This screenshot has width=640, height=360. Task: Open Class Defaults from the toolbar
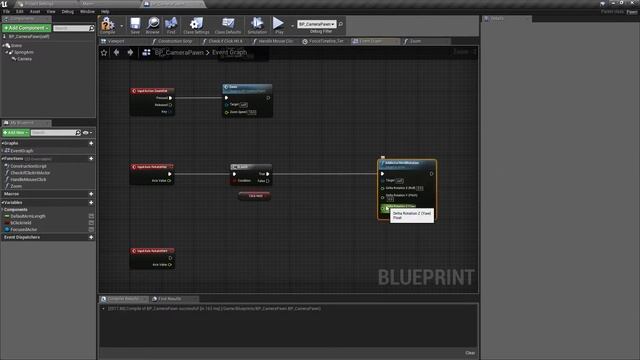[228, 25]
